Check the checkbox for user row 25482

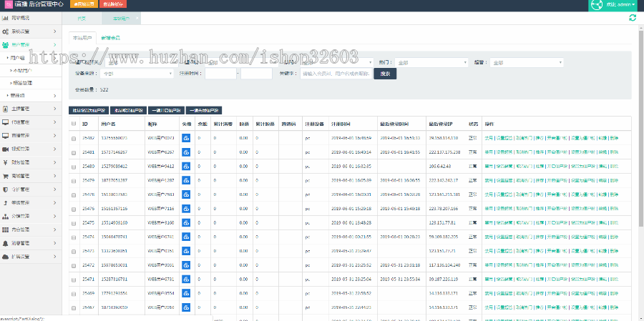click(x=74, y=138)
